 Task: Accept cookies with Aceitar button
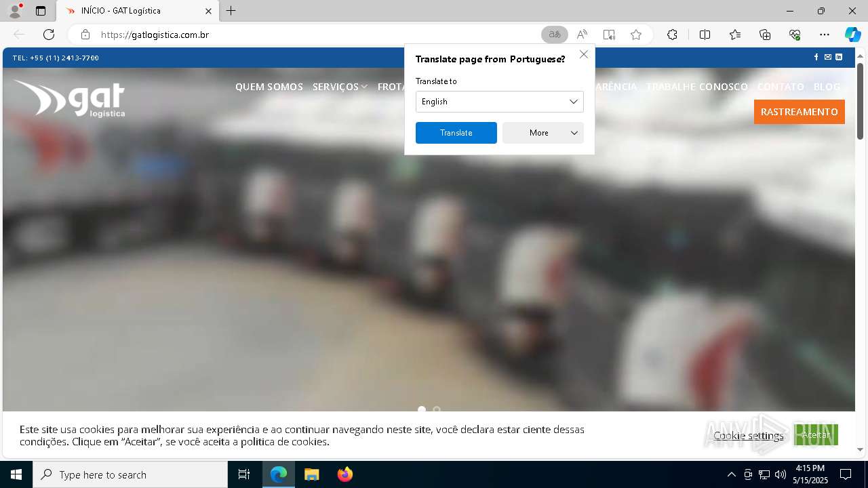coord(816,434)
